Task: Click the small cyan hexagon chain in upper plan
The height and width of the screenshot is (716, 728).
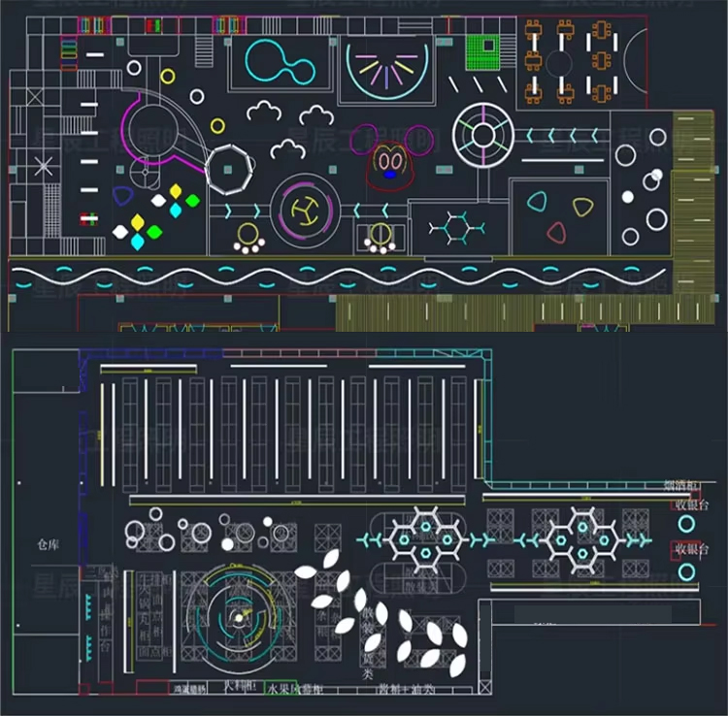Action: (456, 228)
